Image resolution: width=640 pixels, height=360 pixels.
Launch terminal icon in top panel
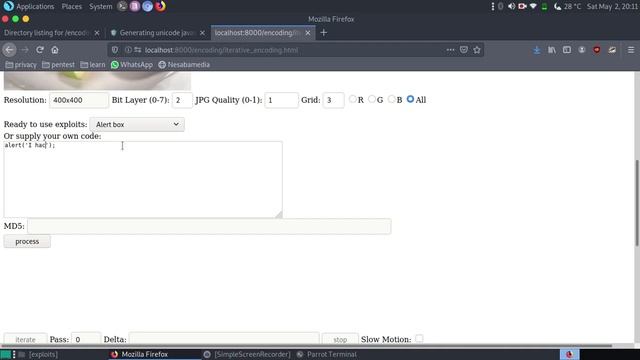tap(122, 6)
